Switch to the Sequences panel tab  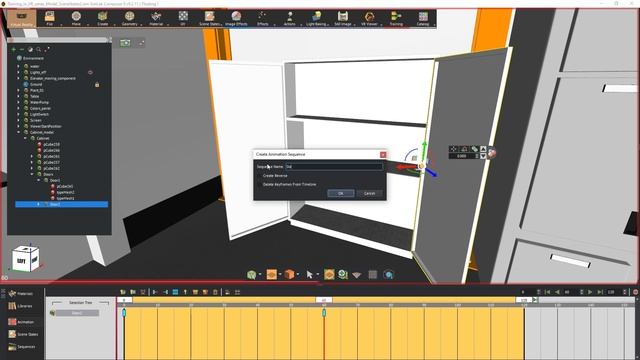(22, 347)
